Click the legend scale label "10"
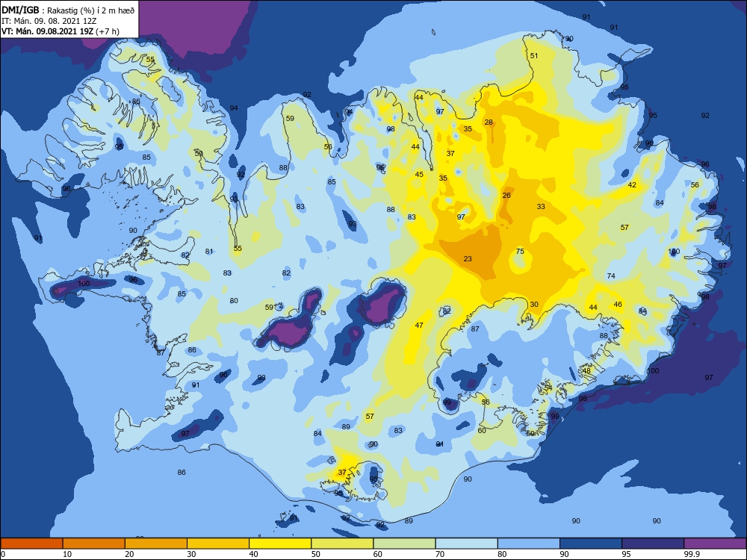Screen dimensions: 747x560 click(x=67, y=554)
